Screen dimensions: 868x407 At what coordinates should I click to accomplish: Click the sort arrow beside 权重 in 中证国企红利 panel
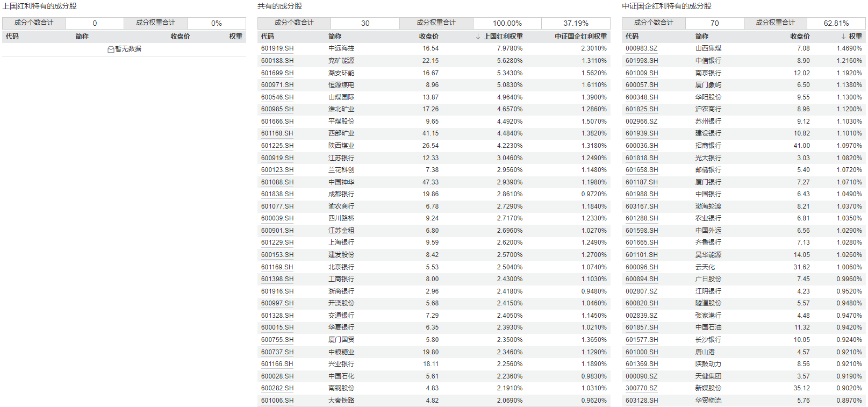(x=843, y=37)
